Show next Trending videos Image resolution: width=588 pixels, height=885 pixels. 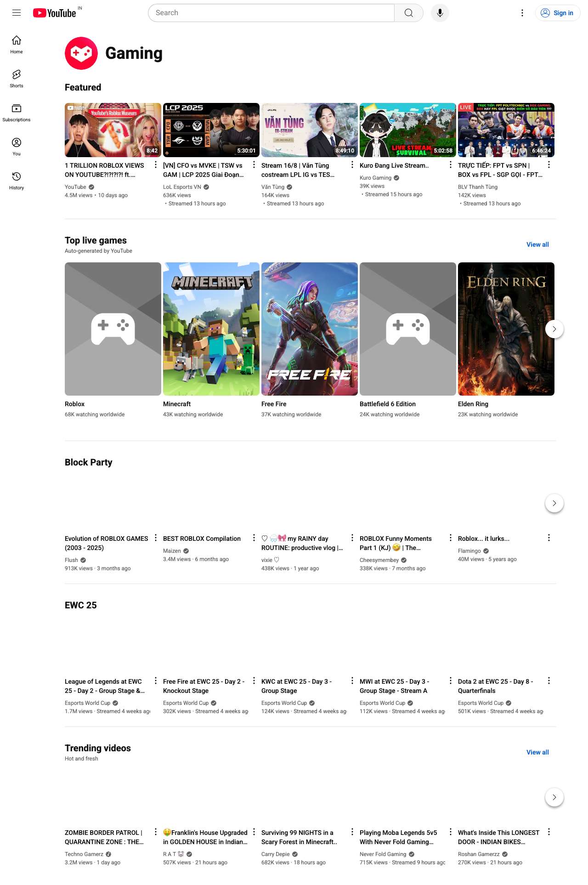tap(554, 797)
